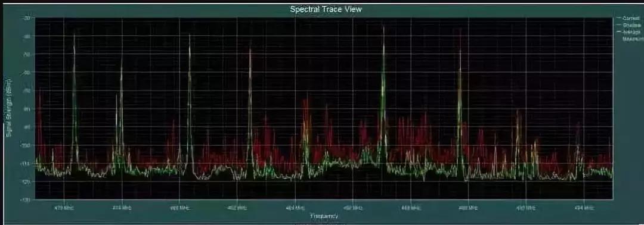Click the Frequency axis title
644x225 pixels.
324,215
